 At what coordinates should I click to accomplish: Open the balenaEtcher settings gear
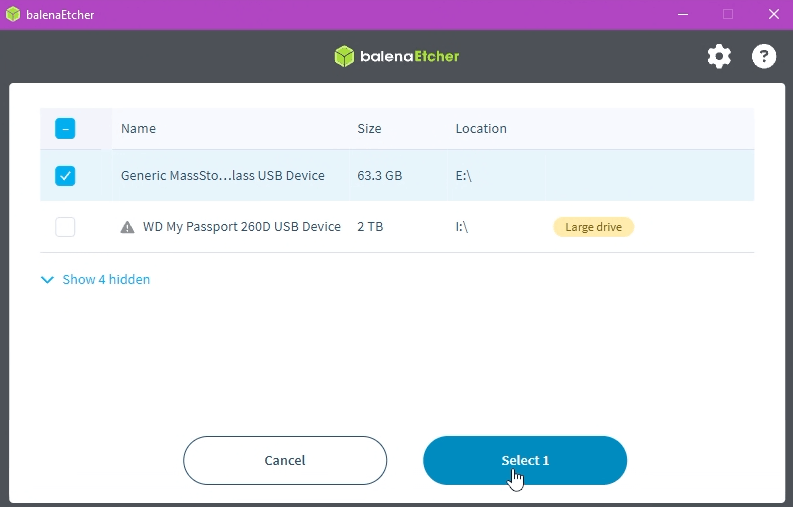tap(719, 56)
